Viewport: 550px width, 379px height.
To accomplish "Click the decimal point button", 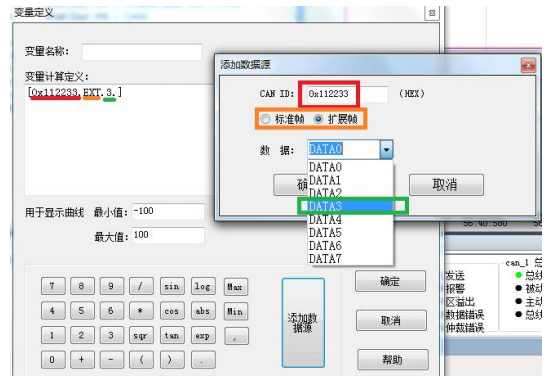I will pyautogui.click(x=203, y=360).
